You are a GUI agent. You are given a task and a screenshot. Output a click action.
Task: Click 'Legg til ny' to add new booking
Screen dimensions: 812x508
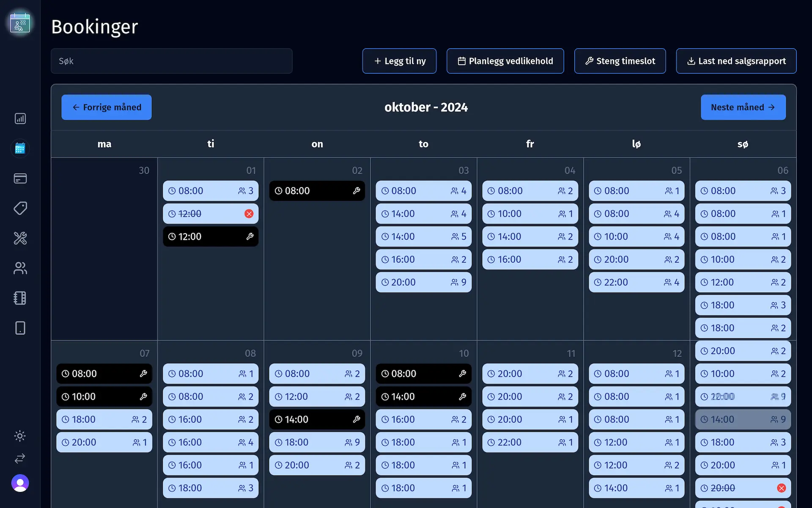click(399, 61)
